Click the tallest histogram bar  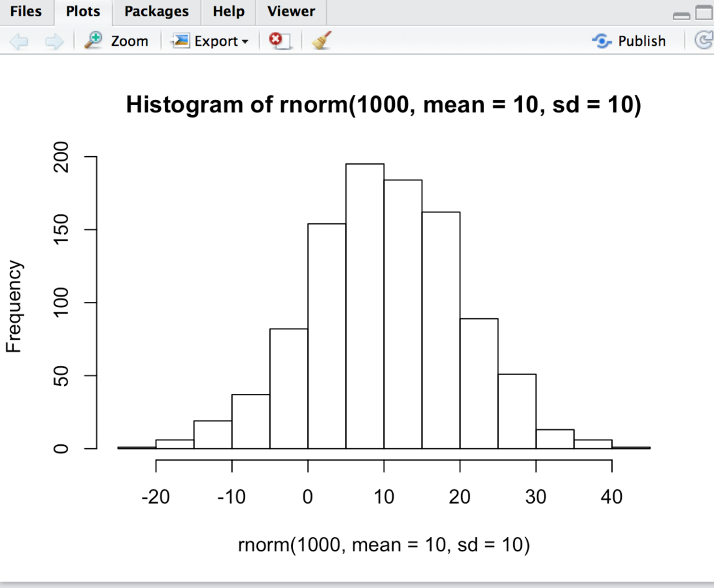click(x=365, y=306)
